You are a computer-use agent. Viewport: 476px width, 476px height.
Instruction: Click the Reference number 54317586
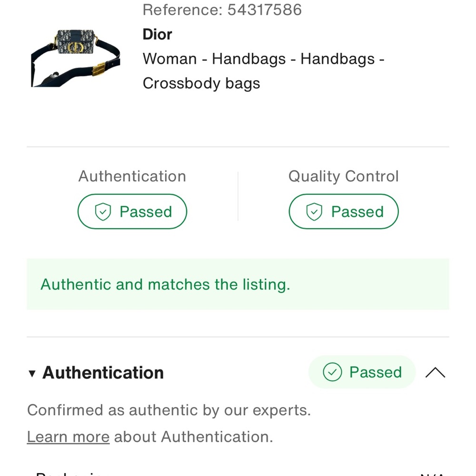coord(264,10)
